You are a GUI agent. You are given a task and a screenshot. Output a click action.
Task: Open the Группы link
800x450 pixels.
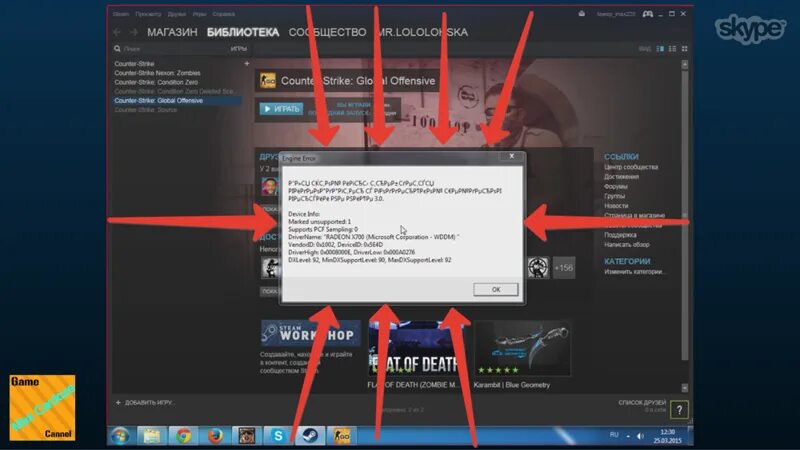click(614, 196)
